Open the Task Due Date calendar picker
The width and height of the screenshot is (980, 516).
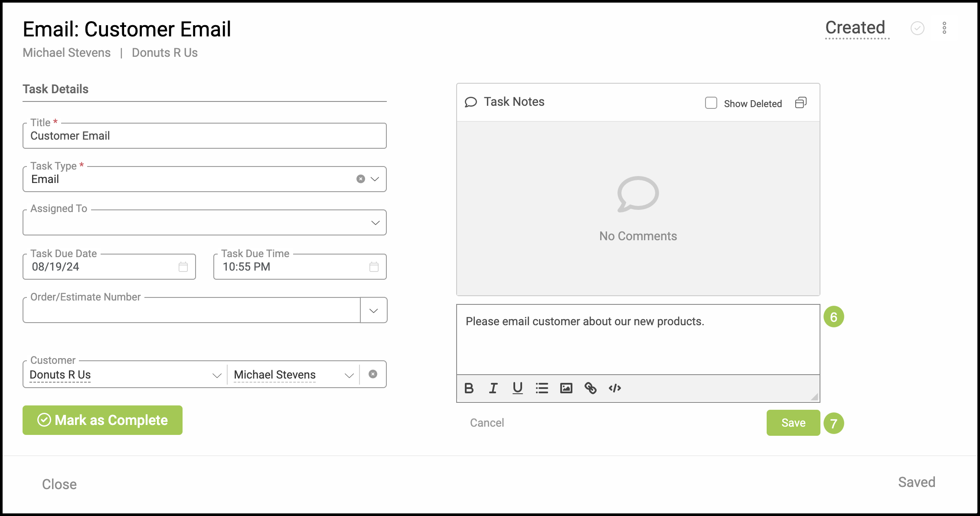coord(183,267)
